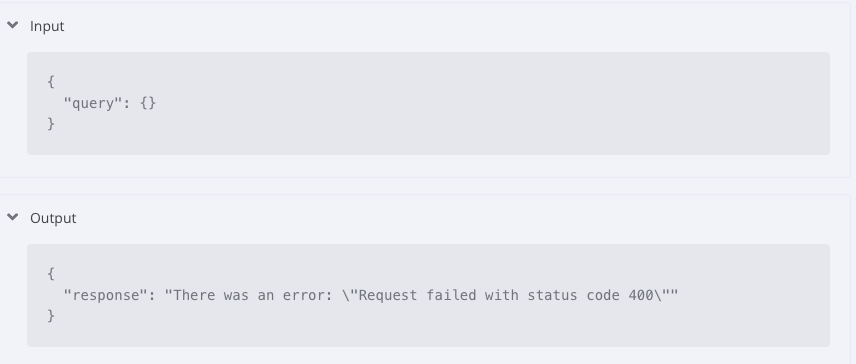The height and width of the screenshot is (364, 856).
Task: Click the closing brace in Input block
Action: [x=51, y=124]
